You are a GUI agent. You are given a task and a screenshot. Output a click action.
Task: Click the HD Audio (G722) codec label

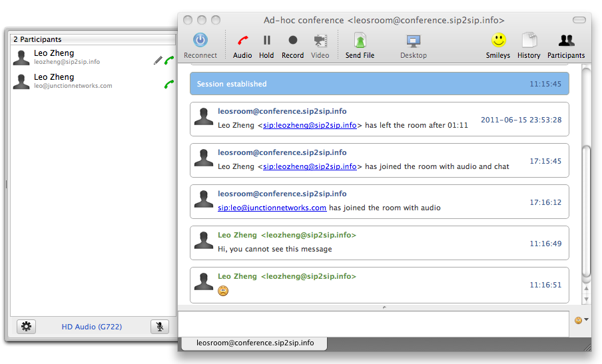[x=92, y=327]
